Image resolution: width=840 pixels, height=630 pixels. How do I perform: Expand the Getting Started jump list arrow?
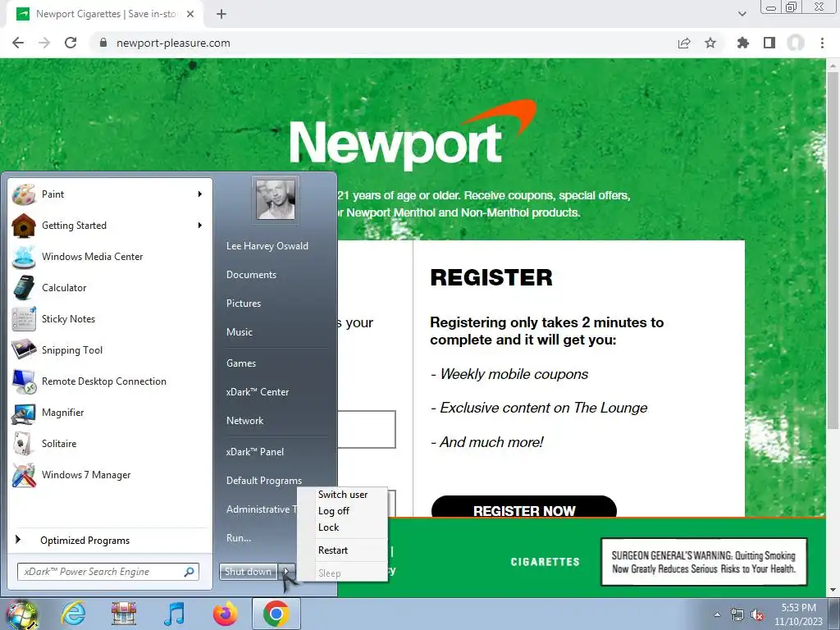(x=200, y=225)
